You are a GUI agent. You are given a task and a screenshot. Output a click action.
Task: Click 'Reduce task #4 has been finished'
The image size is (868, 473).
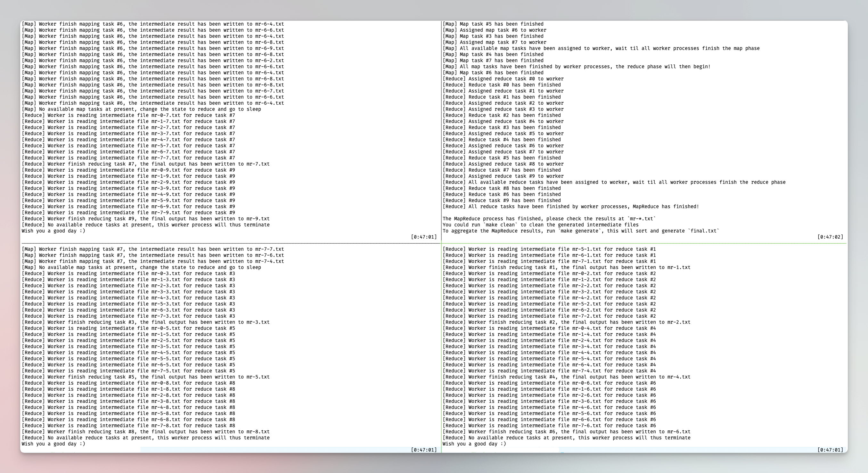pos(502,140)
